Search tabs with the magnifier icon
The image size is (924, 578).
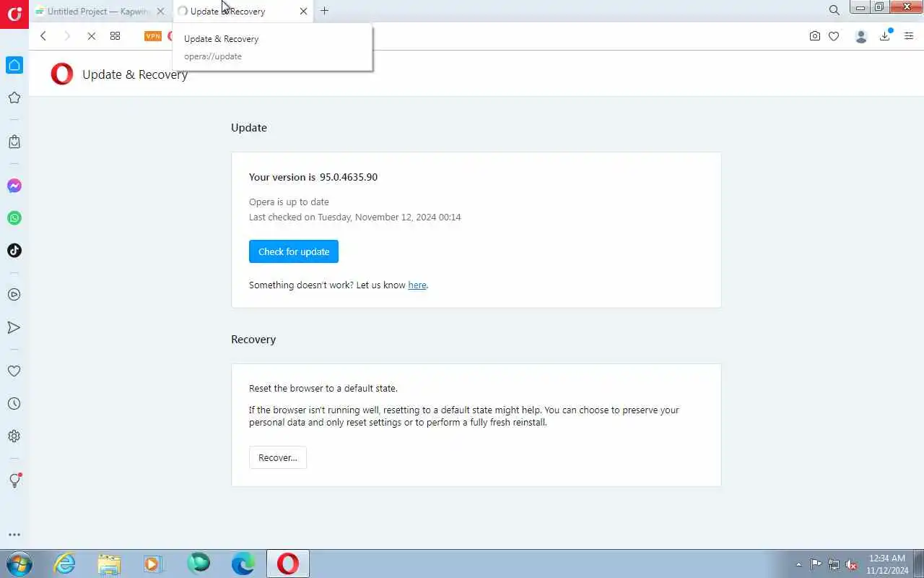[x=834, y=10]
